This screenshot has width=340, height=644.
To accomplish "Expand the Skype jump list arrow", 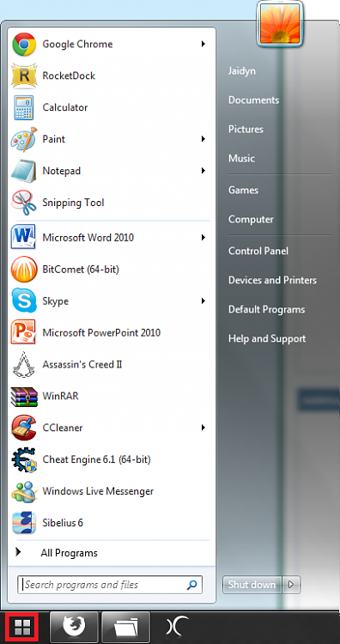I will [203, 301].
